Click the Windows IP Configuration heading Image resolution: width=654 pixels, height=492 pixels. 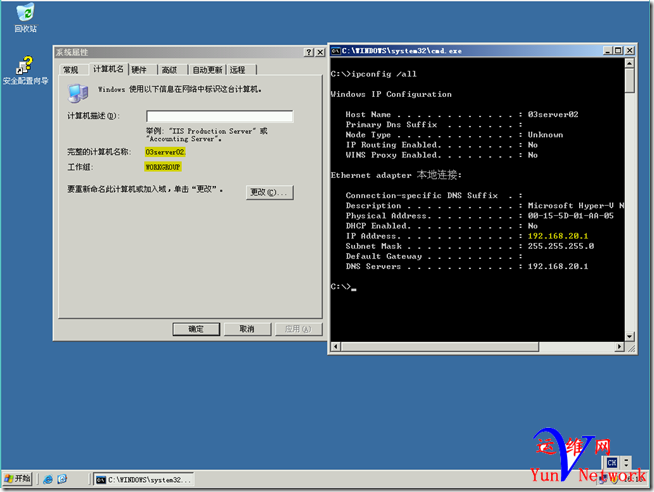coord(391,94)
